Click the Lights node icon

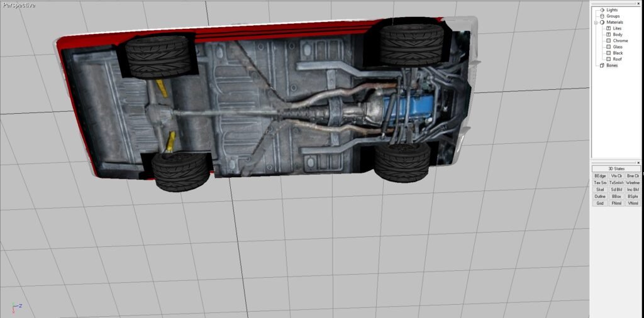pos(602,10)
